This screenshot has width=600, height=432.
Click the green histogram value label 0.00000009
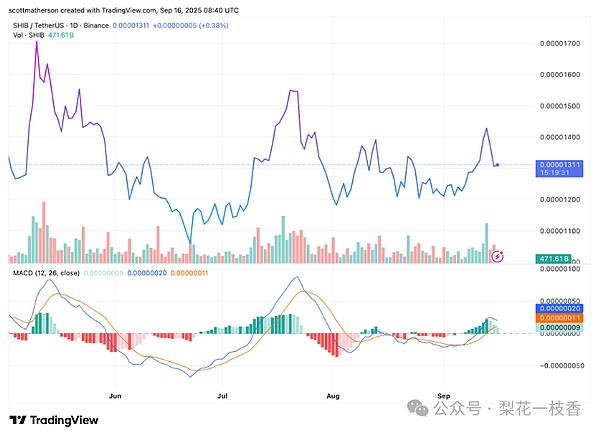(562, 327)
